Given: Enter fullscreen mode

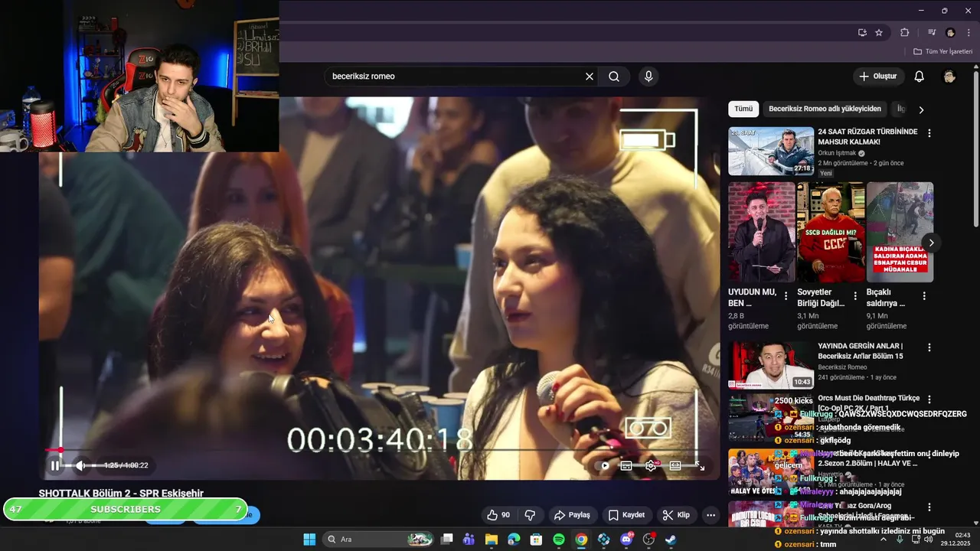Looking at the screenshot, I should pos(700,465).
